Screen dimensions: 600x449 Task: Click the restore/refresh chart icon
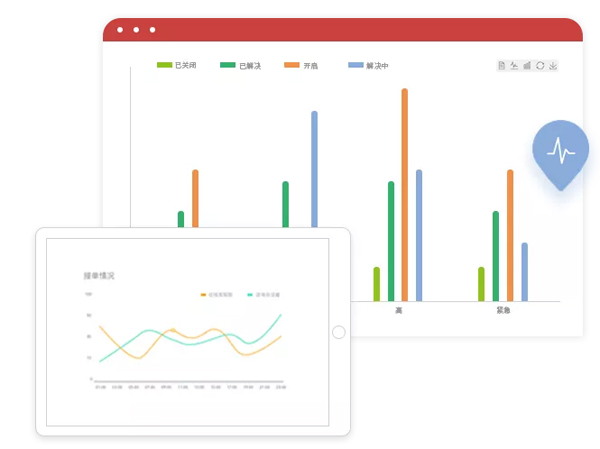(x=540, y=66)
